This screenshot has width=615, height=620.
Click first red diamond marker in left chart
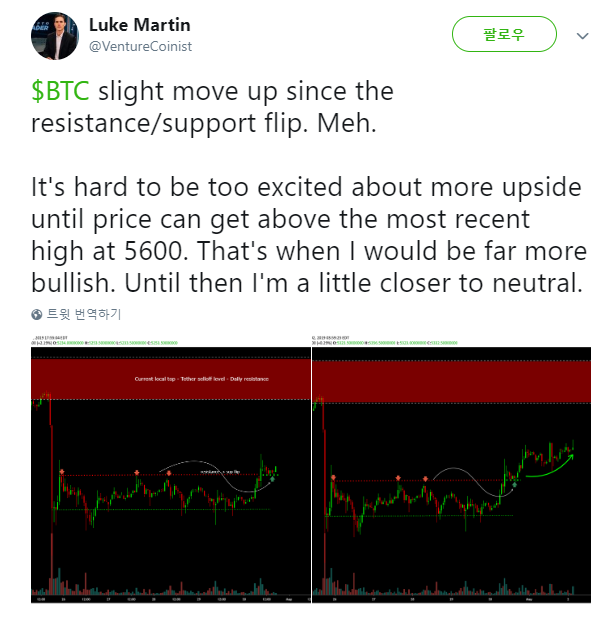coord(62,472)
